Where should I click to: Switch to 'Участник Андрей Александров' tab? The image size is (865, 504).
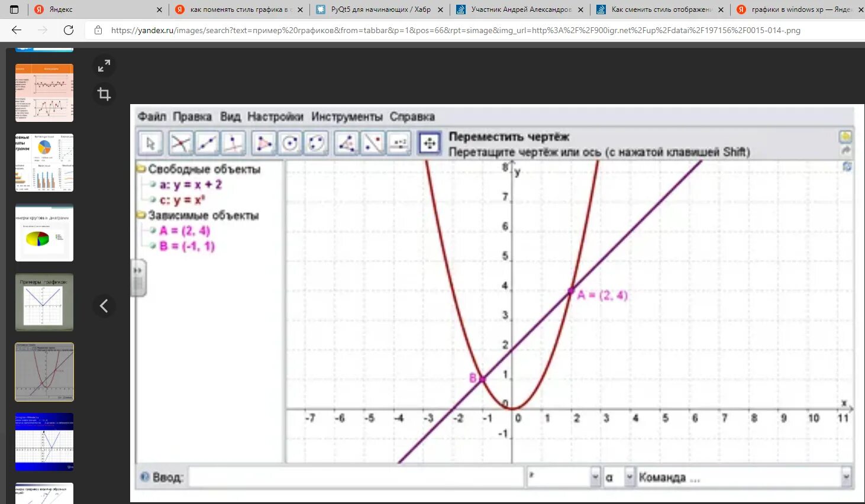520,9
